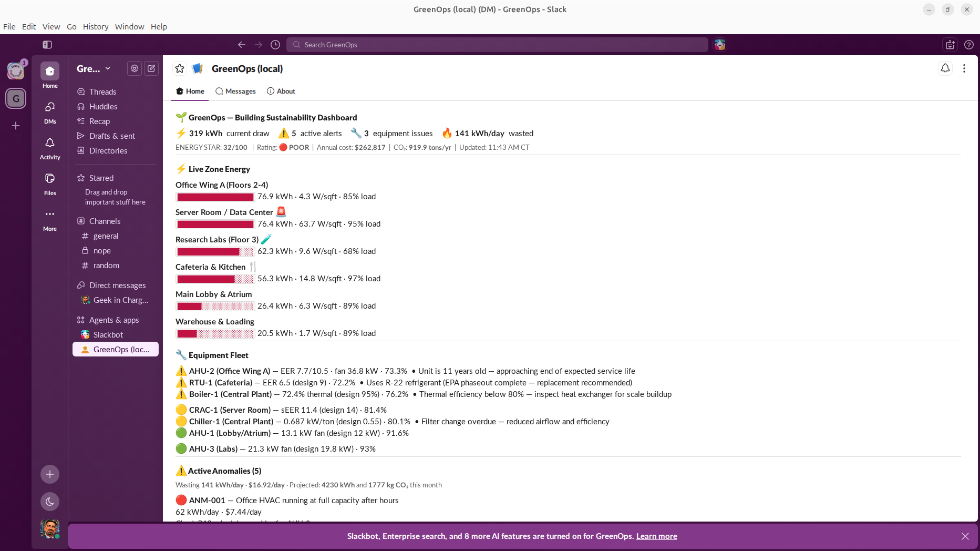Screen dimensions: 980x551
Task: Click the Chiller-1 (Central Plant) equipment row
Action: coord(393,422)
